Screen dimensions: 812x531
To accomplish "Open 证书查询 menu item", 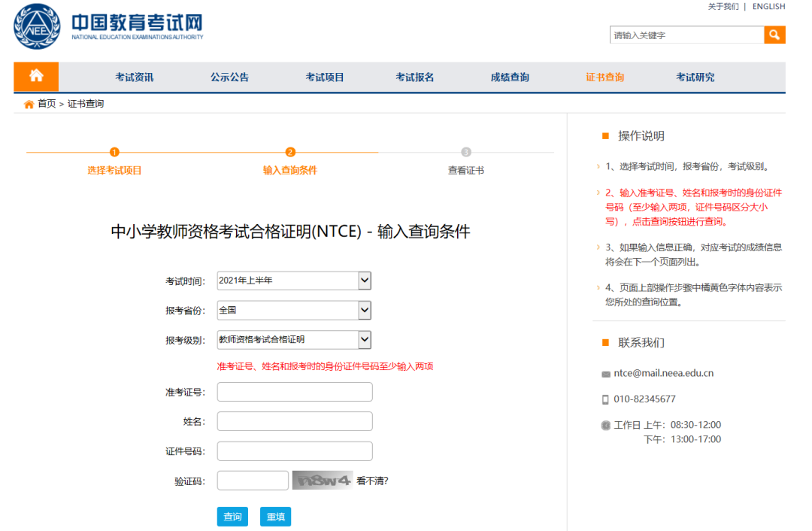I will click(604, 77).
